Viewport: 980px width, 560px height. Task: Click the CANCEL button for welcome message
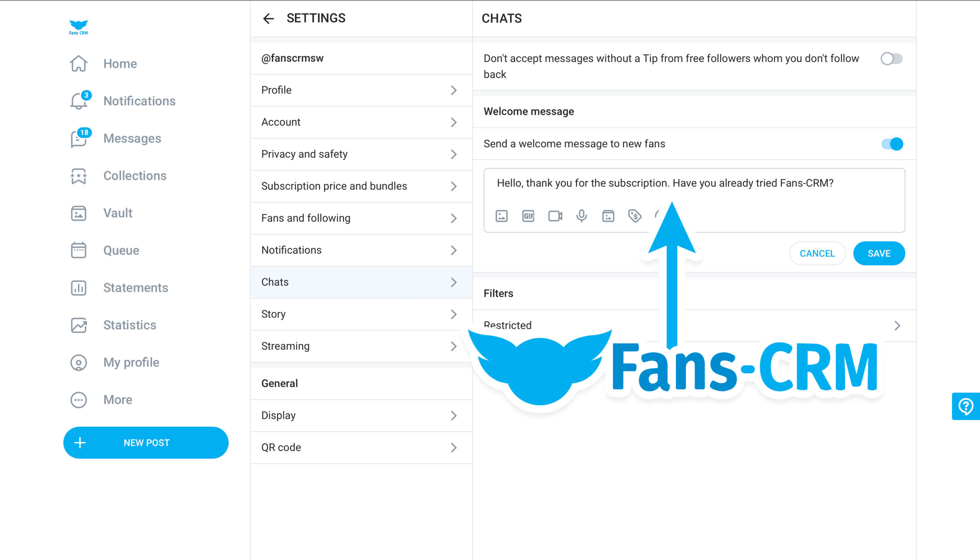click(x=817, y=253)
